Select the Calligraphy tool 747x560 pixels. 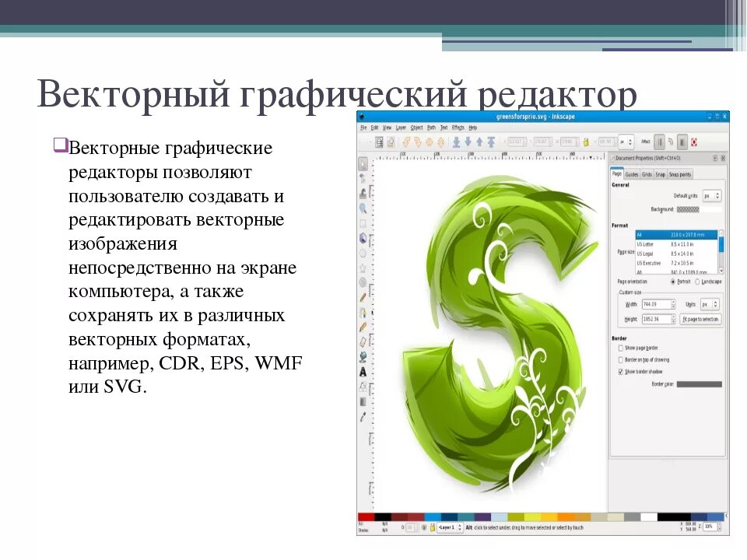coord(363,327)
